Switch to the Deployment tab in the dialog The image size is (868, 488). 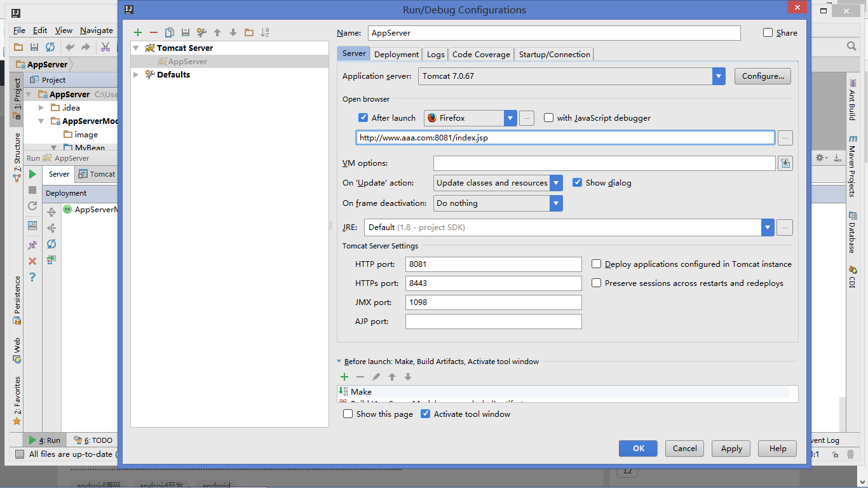coord(397,55)
